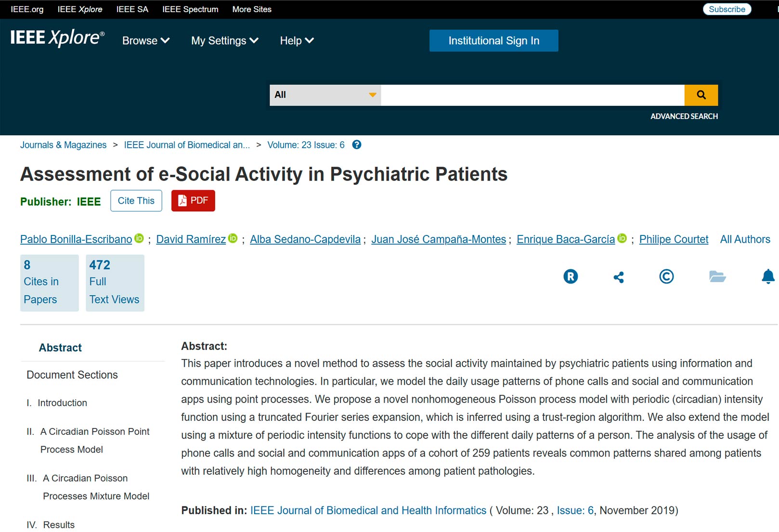Viewport: 779px width, 532px height.
Task: Click into the search text field
Action: click(533, 95)
